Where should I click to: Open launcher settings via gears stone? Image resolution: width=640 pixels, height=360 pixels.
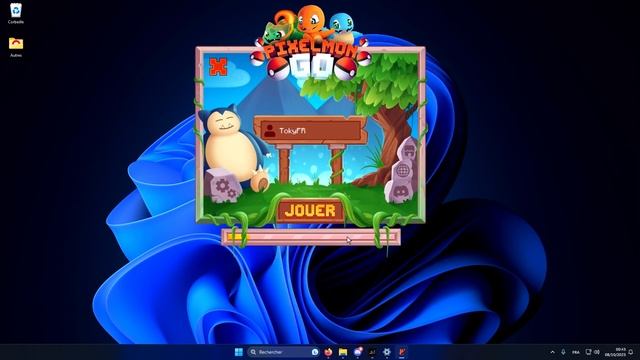[224, 187]
